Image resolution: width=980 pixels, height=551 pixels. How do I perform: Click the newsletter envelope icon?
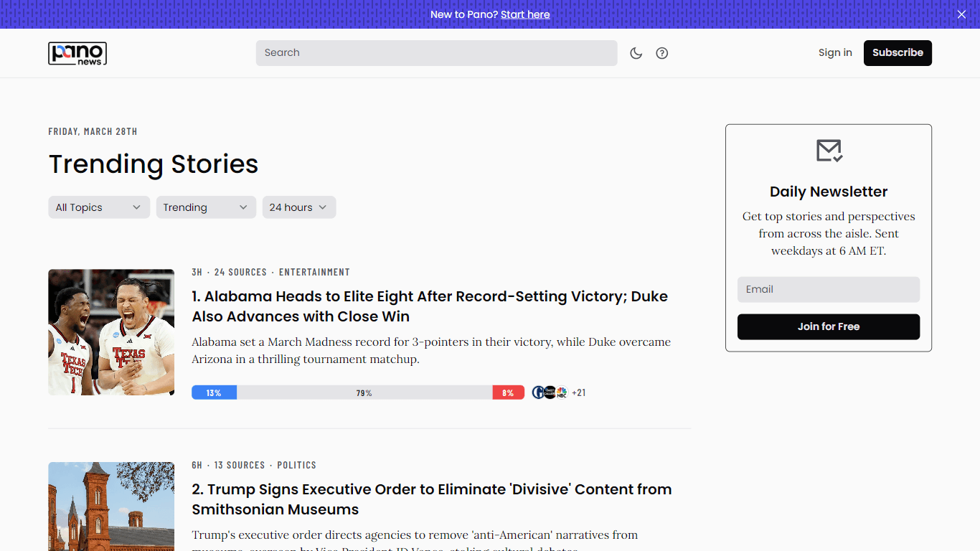click(x=829, y=151)
